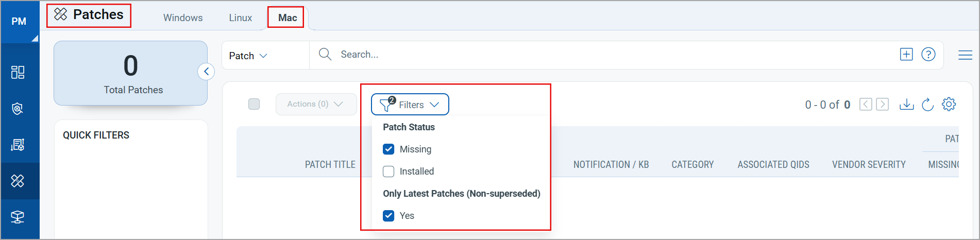Expand the Patch dropdown beside search
This screenshot has height=240, width=980.
coord(248,56)
